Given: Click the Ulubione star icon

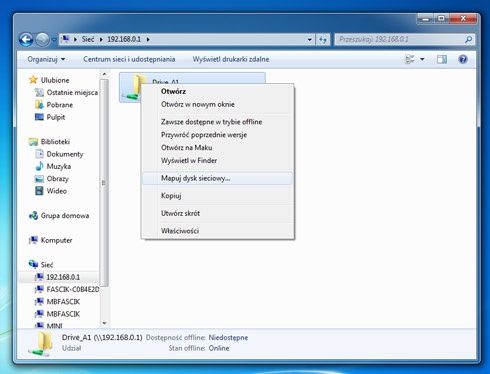Looking at the screenshot, I should (33, 80).
